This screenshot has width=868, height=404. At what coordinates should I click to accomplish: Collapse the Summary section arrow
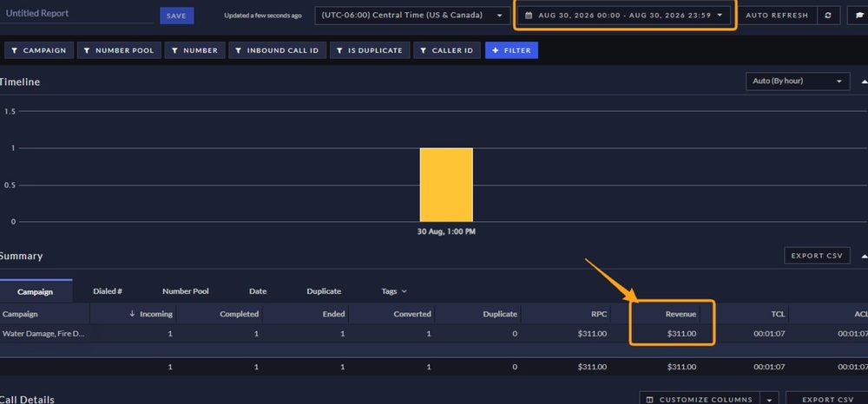865,256
